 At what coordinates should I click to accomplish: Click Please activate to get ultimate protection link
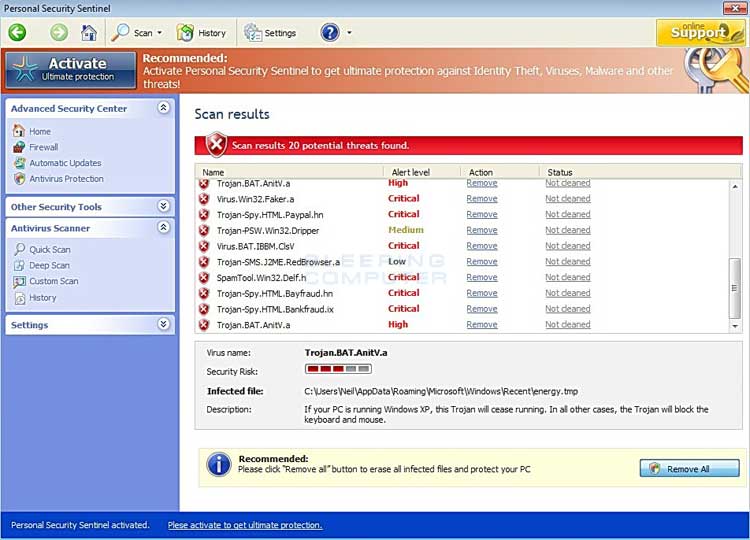tap(245, 525)
